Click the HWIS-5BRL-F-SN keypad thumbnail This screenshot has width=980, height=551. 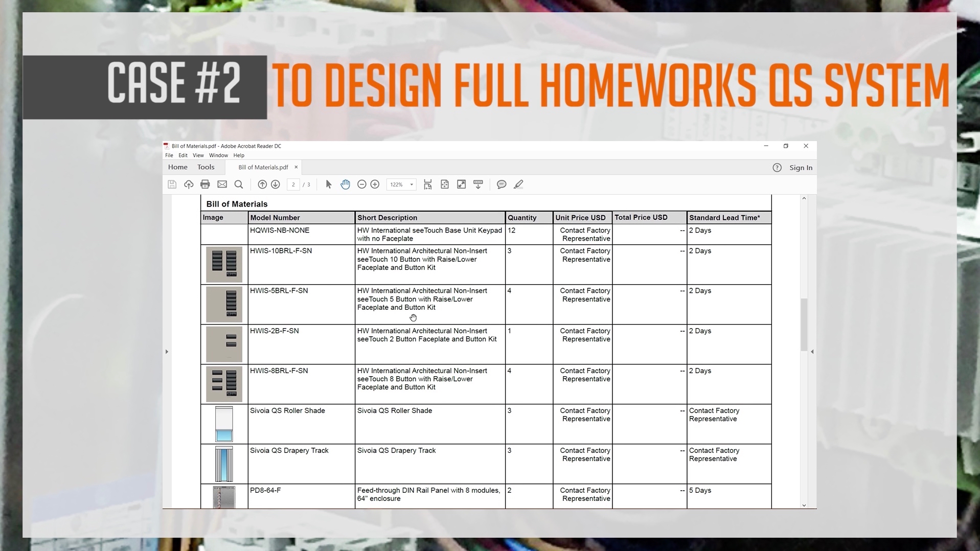coord(224,305)
